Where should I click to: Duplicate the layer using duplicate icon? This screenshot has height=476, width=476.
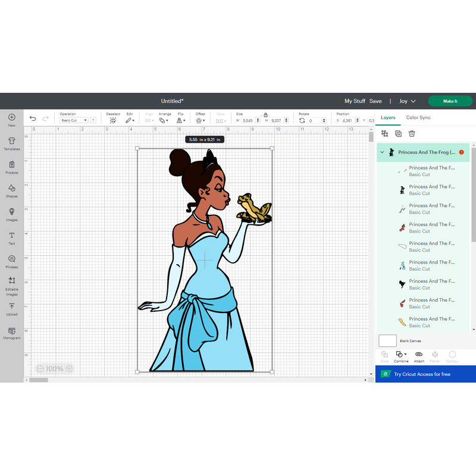(398, 133)
